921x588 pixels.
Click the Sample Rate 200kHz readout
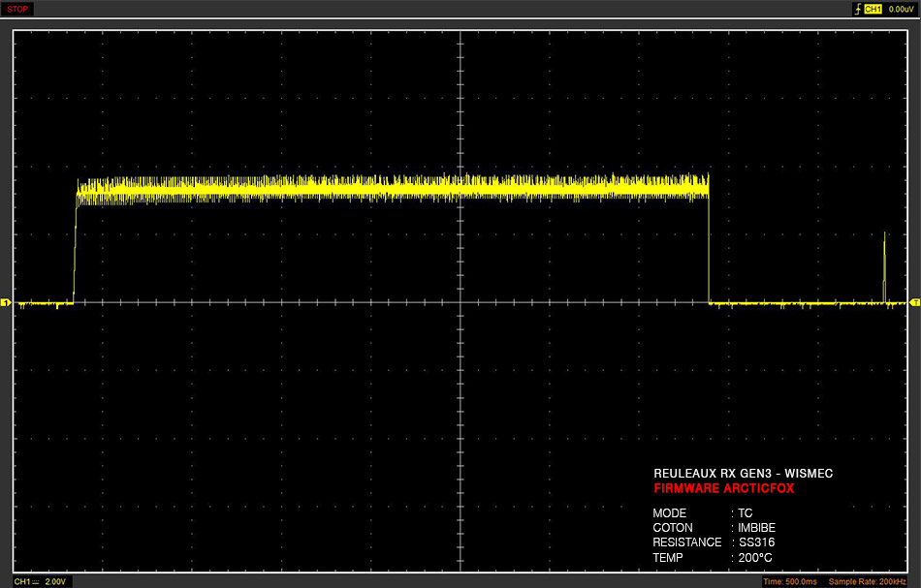867,581
